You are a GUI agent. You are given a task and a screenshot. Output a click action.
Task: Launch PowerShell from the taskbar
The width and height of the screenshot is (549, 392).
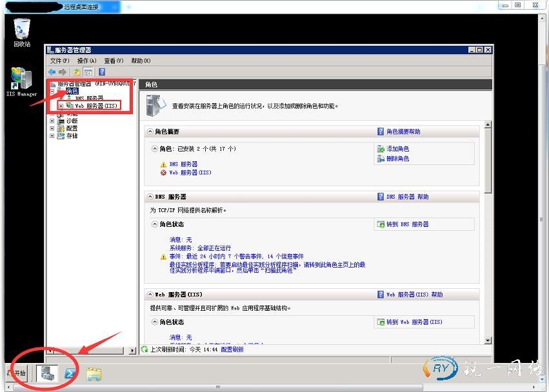pos(70,373)
